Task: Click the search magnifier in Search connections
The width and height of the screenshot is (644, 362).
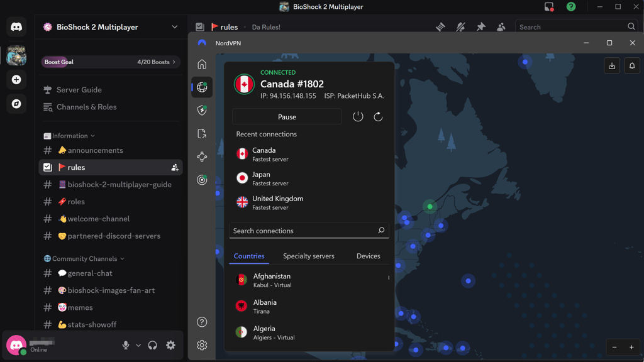Action: [380, 230]
